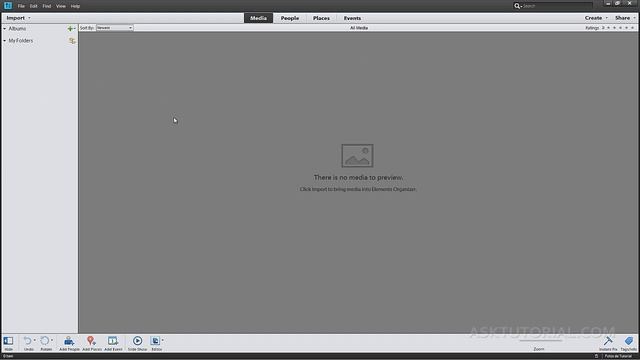
Task: Set rating filter to one star
Action: [608, 28]
